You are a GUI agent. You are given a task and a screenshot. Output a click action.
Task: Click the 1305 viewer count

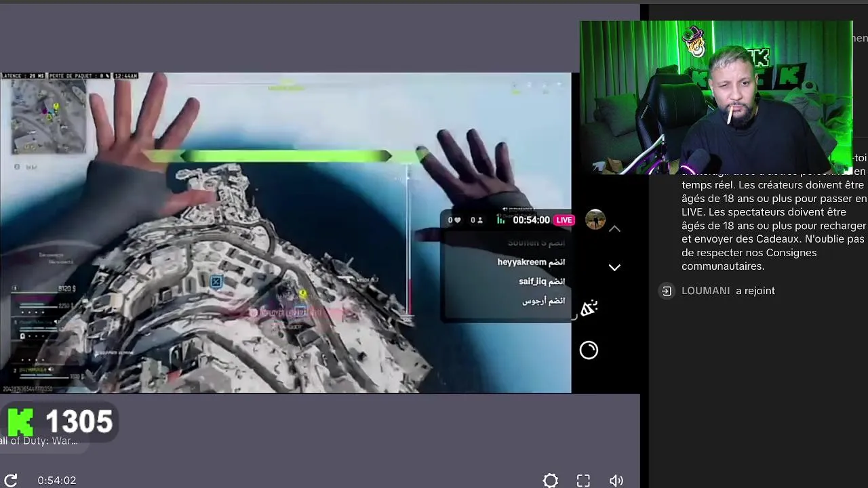[79, 422]
